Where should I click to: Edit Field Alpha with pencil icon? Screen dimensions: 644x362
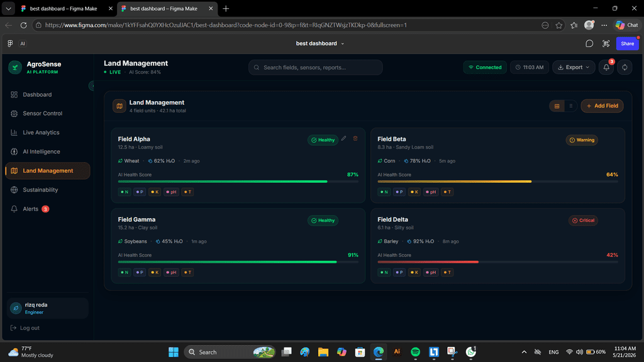tap(344, 139)
